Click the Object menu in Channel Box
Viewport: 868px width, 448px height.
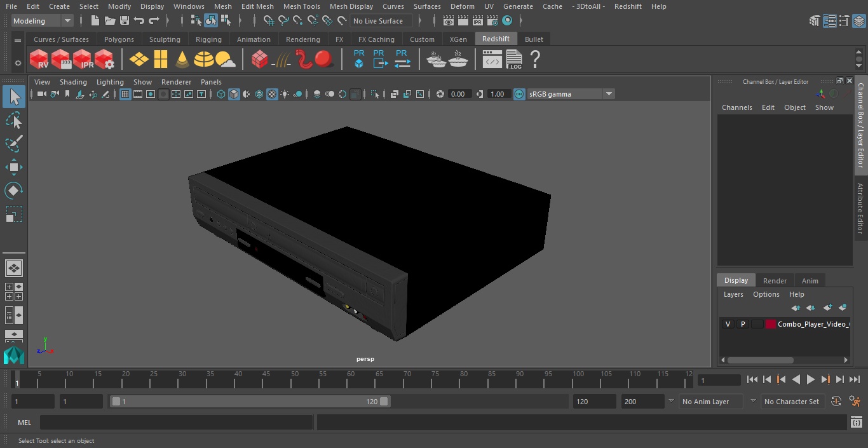tap(794, 107)
